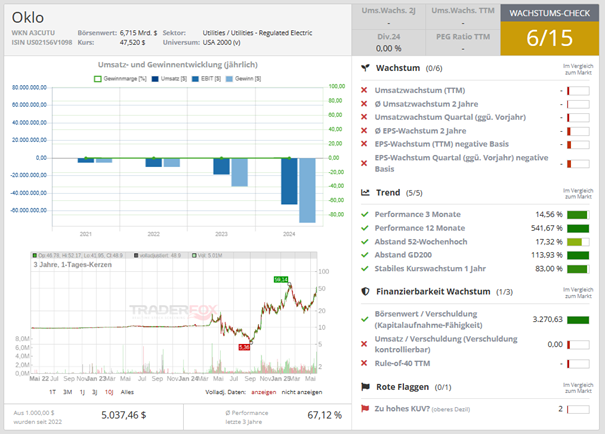Viewport: 605px width, 434px height.
Task: Click the red X next to Umsatzwachstum (TTM)
Action: pos(364,90)
